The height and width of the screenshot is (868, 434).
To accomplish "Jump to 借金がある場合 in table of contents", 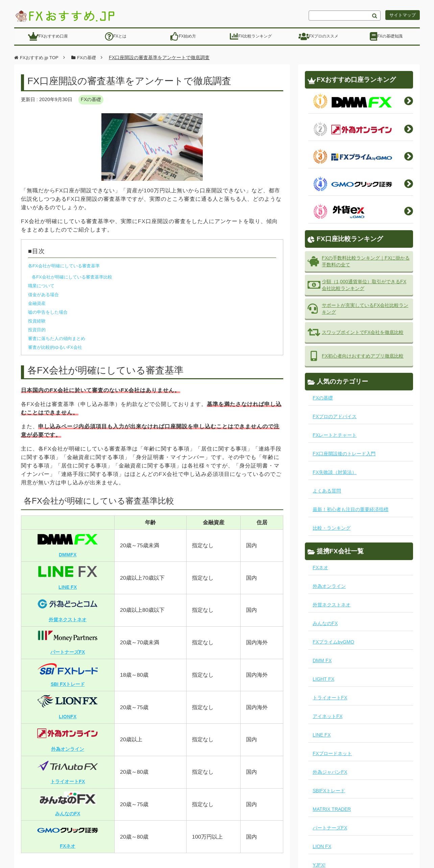I will (43, 295).
